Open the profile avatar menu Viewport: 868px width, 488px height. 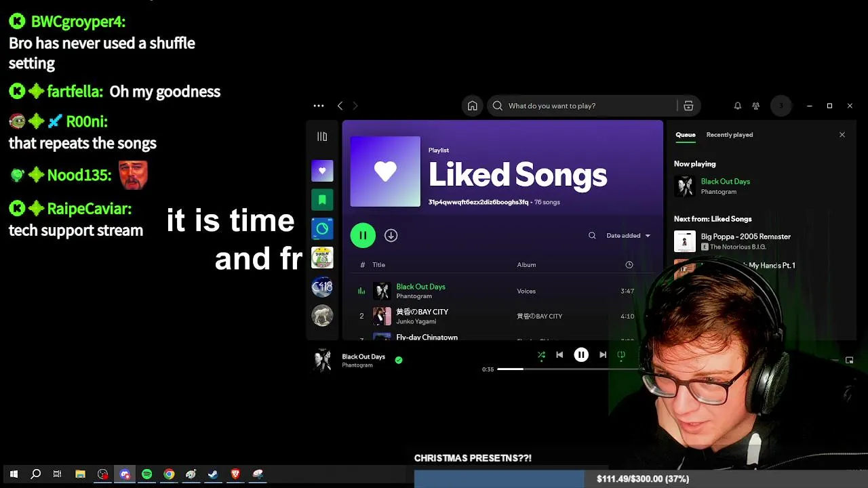click(781, 106)
